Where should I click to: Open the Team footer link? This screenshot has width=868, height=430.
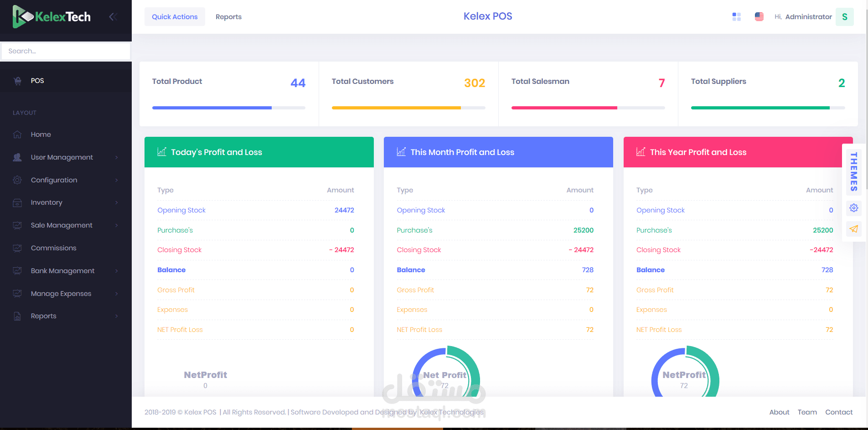(807, 412)
